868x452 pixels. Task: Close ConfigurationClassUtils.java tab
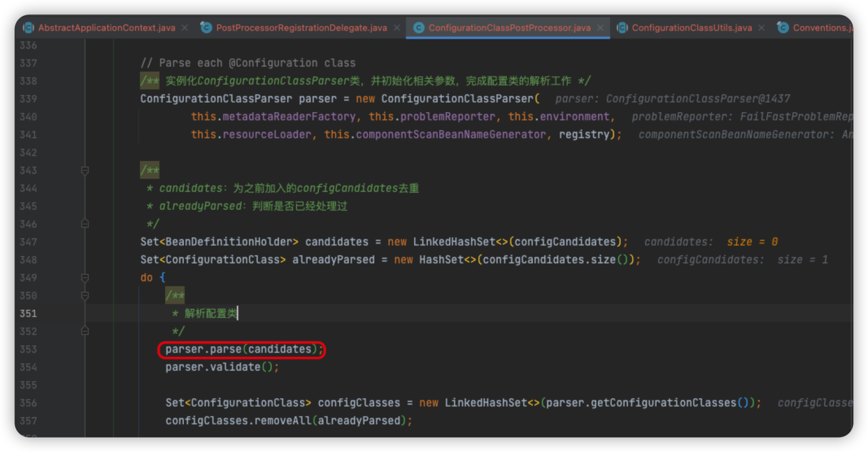761,28
